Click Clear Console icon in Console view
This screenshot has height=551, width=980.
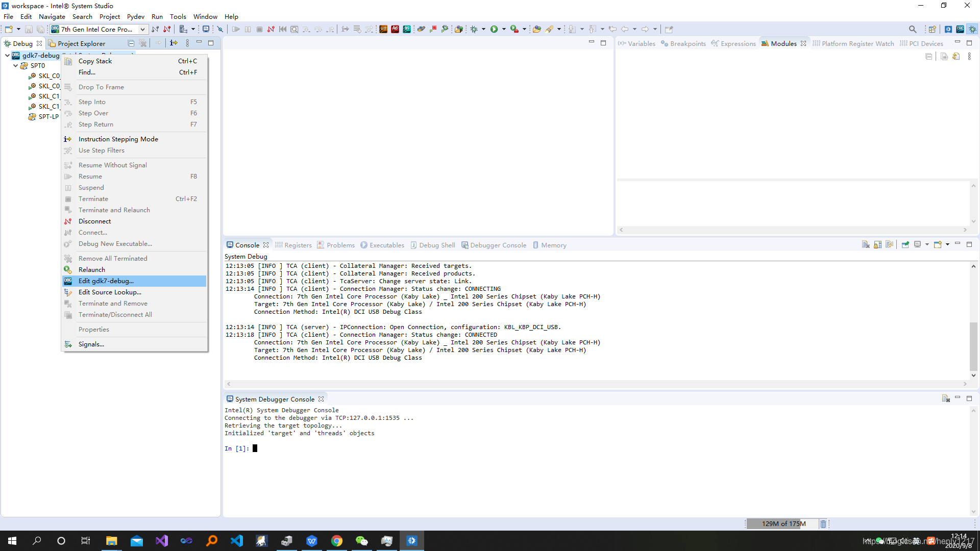click(866, 245)
